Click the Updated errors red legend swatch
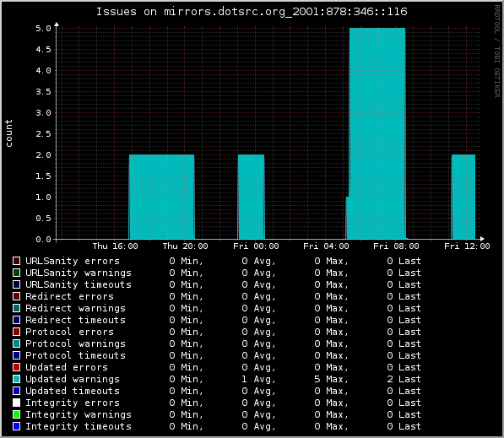504x438 pixels. click(16, 367)
